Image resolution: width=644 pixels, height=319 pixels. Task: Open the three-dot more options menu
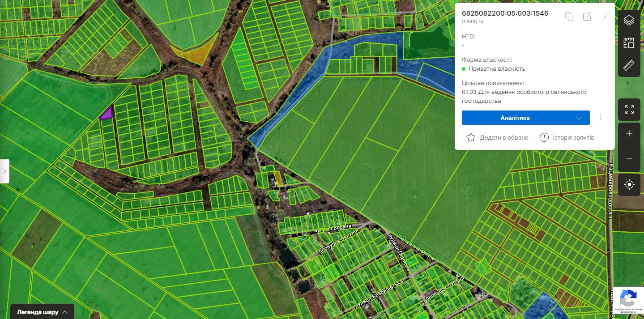point(601,118)
